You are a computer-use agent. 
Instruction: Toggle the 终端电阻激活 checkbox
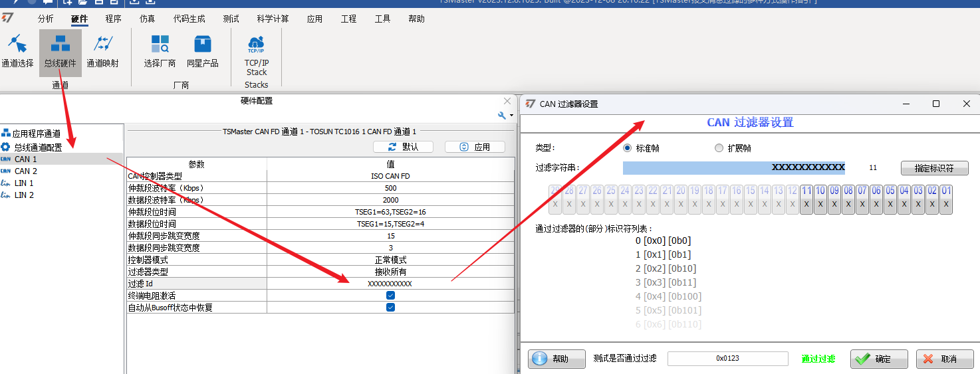coord(390,295)
